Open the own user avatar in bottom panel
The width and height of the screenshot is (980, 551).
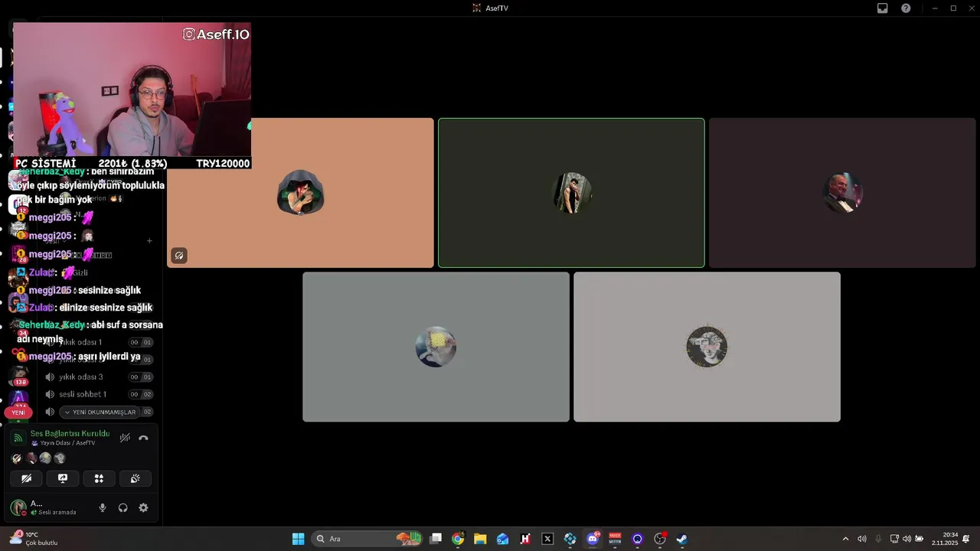[18, 507]
